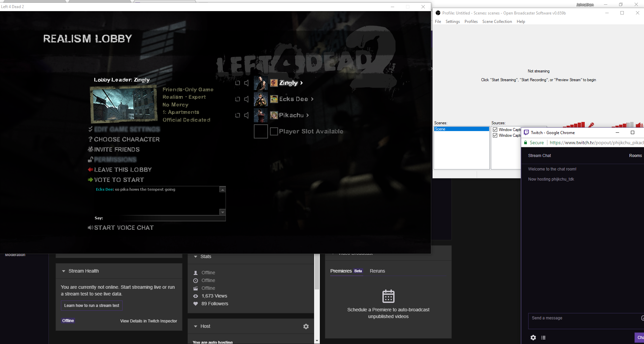The height and width of the screenshot is (344, 644).
Task: Collapse the Host panel
Action: tap(196, 326)
